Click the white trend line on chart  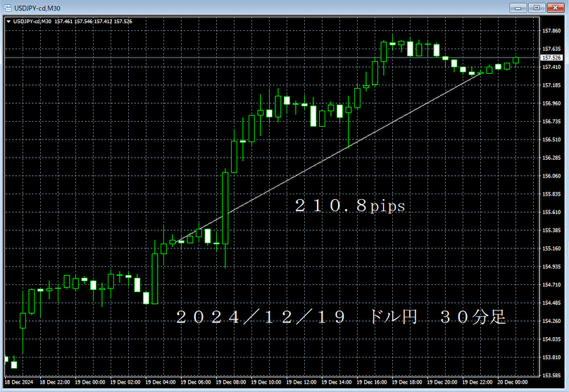click(327, 157)
